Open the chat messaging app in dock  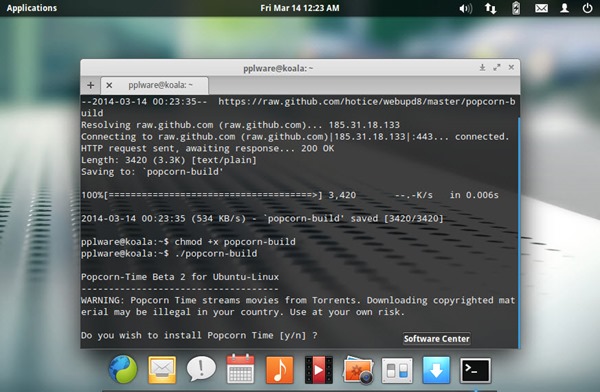pyautogui.click(x=201, y=369)
